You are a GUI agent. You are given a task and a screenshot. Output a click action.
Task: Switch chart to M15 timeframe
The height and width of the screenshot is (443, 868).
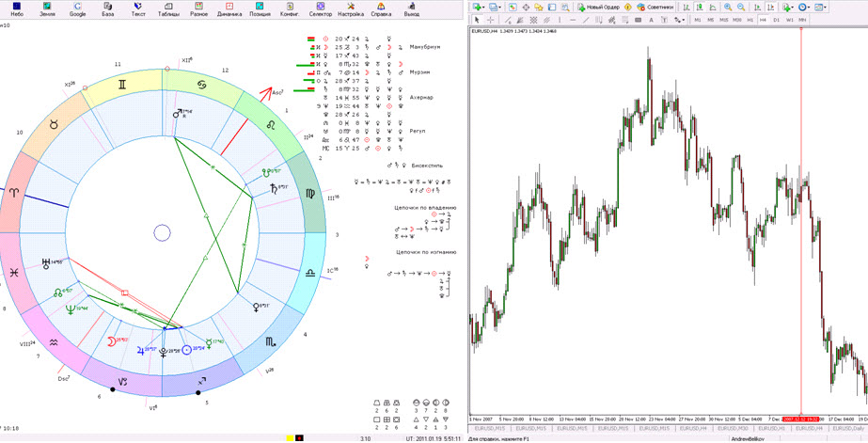tap(724, 20)
